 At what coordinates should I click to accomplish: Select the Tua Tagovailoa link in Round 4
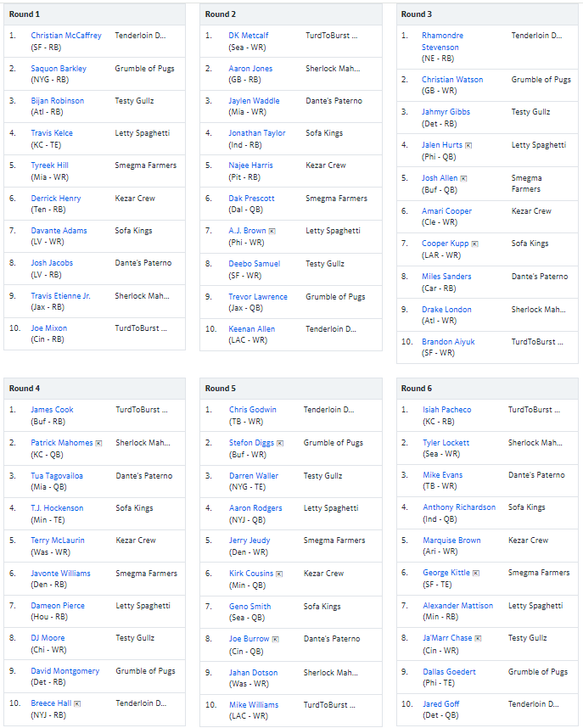[57, 475]
